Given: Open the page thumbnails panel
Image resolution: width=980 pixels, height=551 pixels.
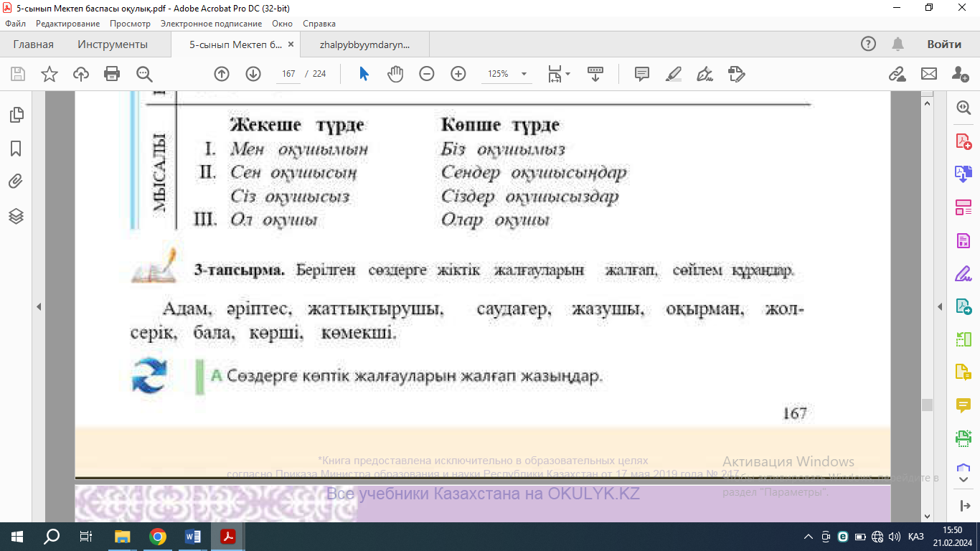Looking at the screenshot, I should pyautogui.click(x=16, y=115).
